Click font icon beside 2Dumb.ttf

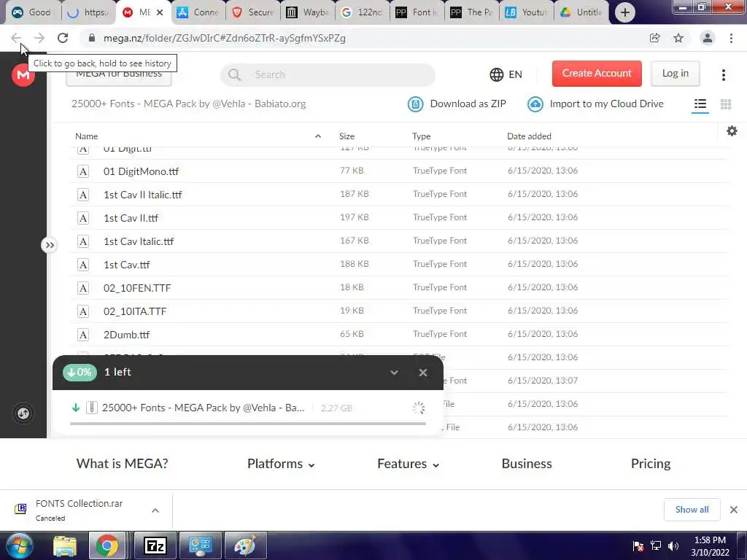83,335
